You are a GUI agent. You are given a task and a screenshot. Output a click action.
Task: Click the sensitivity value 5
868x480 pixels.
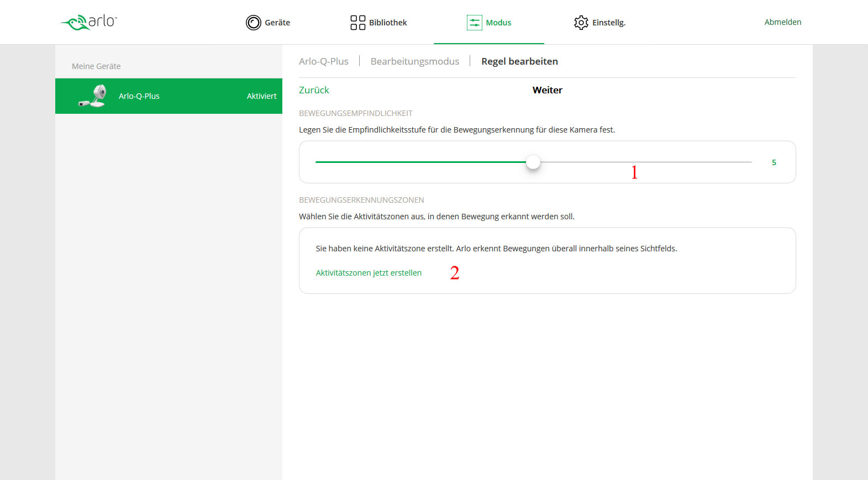[x=774, y=162]
